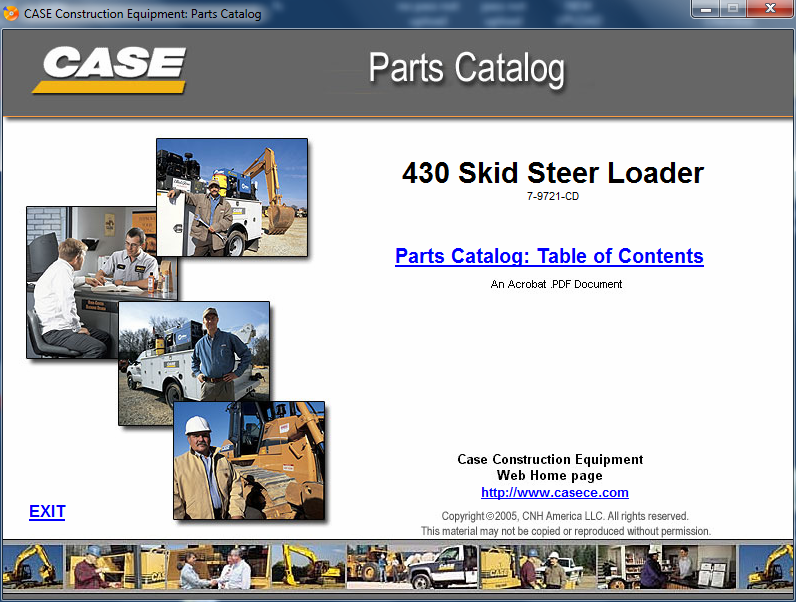Click the "430 Skid Steer Loader" heading

pos(553,173)
